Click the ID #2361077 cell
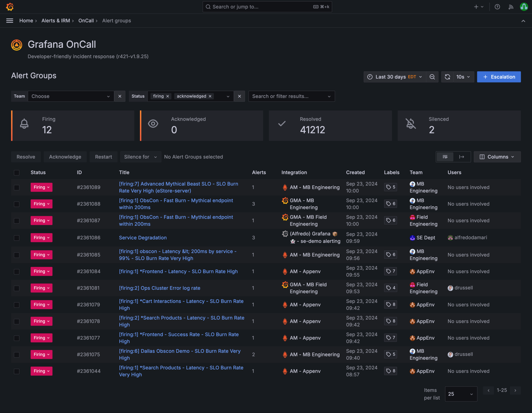The height and width of the screenshot is (413, 532). tap(89, 338)
